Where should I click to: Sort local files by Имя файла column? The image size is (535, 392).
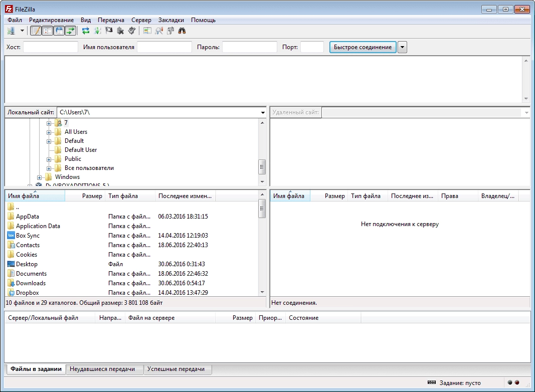[35, 196]
